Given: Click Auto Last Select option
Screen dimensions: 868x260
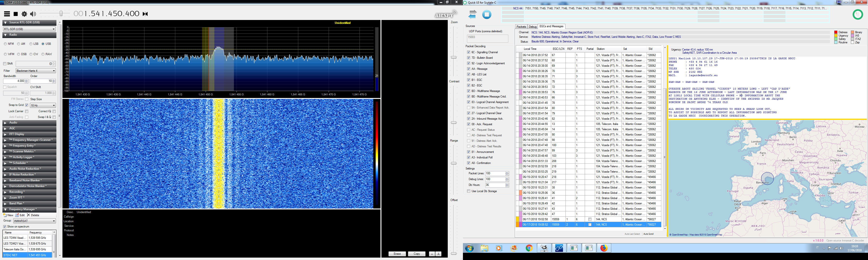Looking at the screenshot, I should pyautogui.click(x=632, y=234).
